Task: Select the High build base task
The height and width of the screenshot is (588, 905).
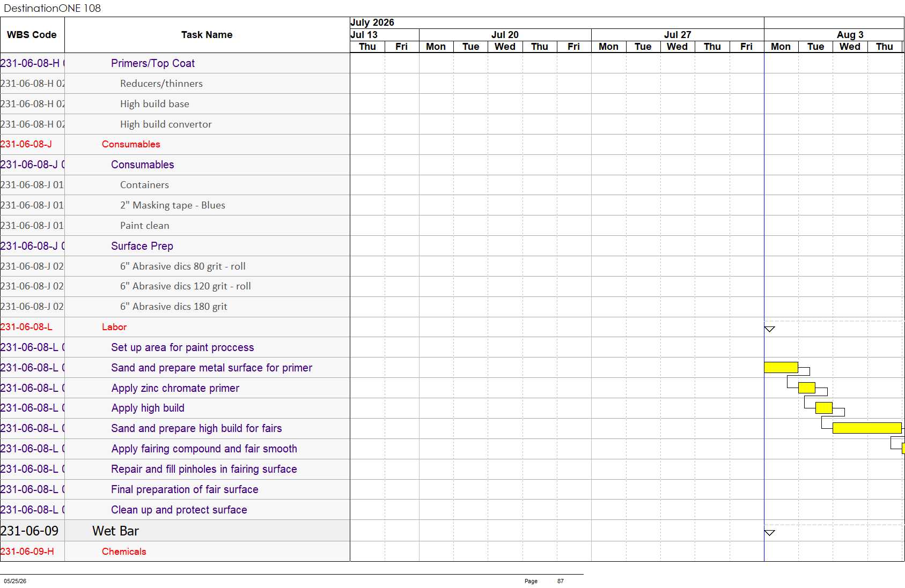Action: coord(175,104)
